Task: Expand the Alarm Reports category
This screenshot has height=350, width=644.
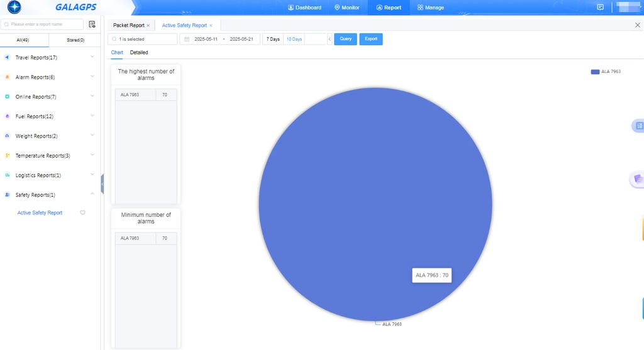Action: (49, 77)
